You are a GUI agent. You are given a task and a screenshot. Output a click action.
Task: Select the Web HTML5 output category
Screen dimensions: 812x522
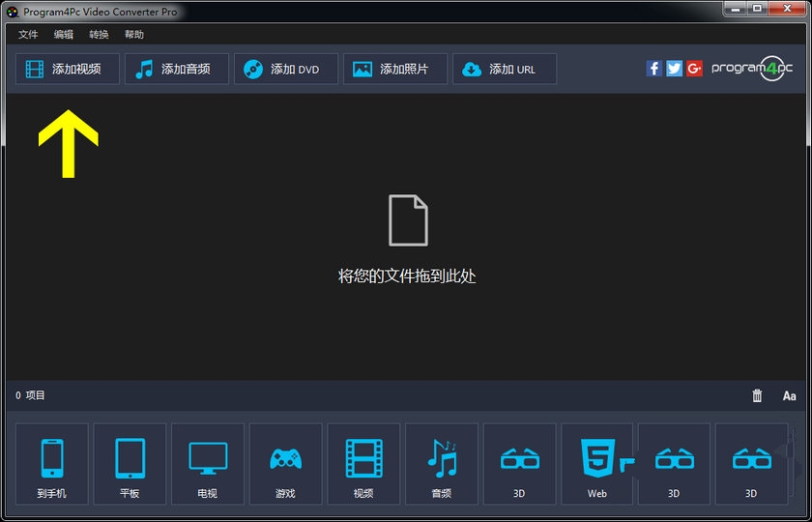coord(597,464)
